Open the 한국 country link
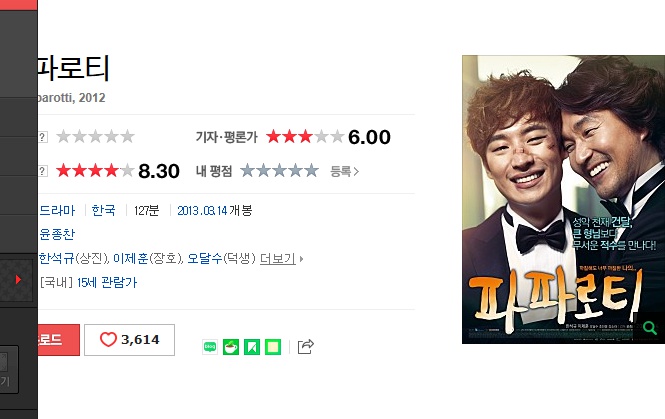This screenshot has width=665, height=419. 103,210
